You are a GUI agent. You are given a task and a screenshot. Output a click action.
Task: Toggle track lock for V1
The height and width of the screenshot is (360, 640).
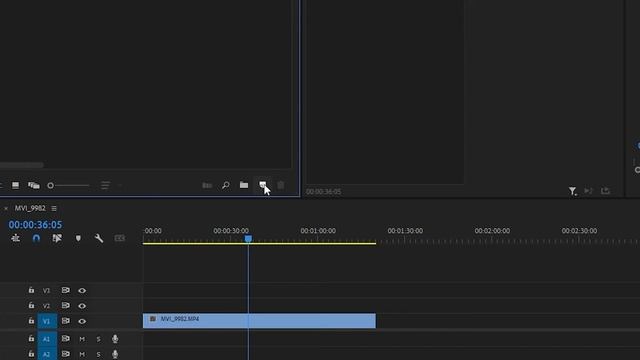click(x=31, y=321)
